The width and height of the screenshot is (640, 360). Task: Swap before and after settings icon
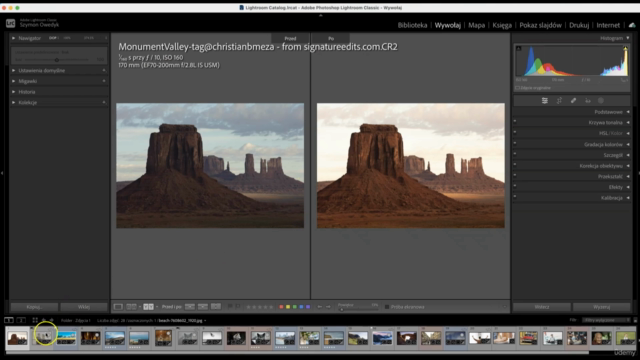pyautogui.click(x=216, y=307)
